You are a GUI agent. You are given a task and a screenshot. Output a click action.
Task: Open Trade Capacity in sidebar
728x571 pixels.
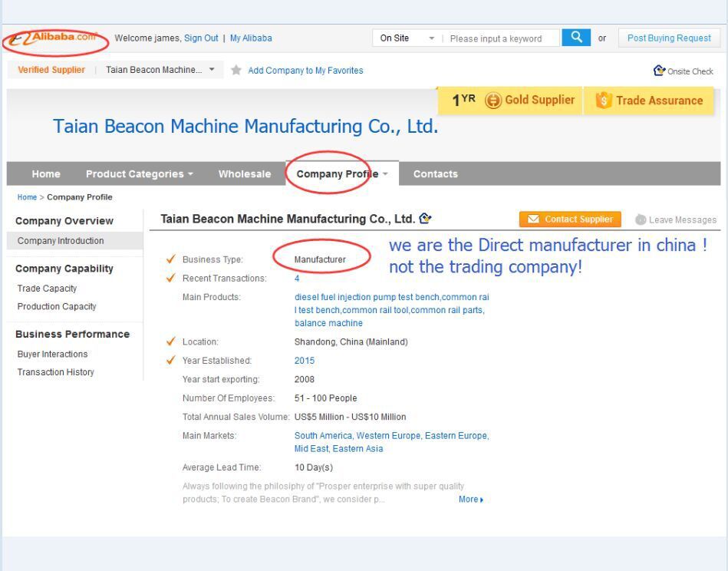(x=47, y=289)
